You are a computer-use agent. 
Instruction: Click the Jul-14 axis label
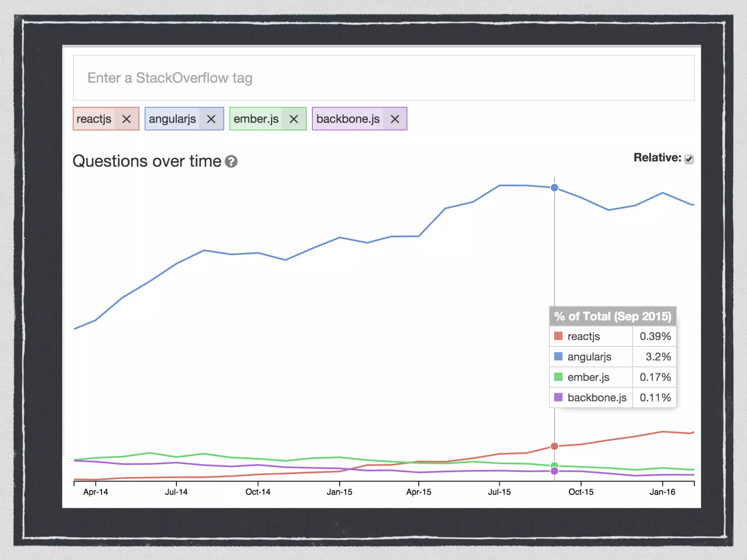(x=176, y=492)
